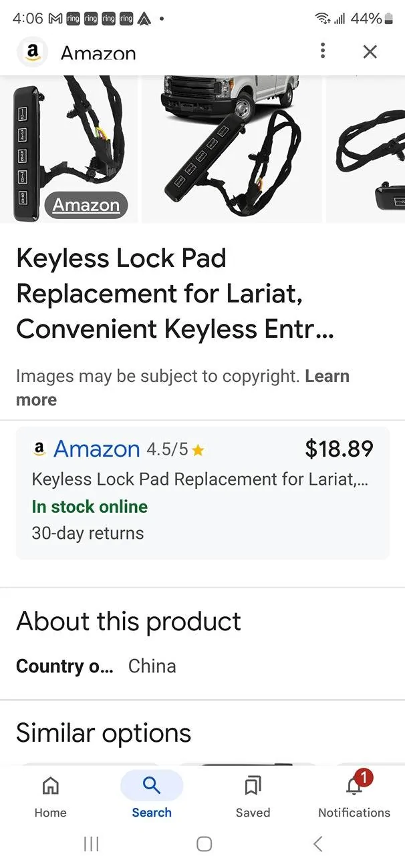405x868 pixels.
Task: Tap the price showing $18.89
Action: [340, 449]
